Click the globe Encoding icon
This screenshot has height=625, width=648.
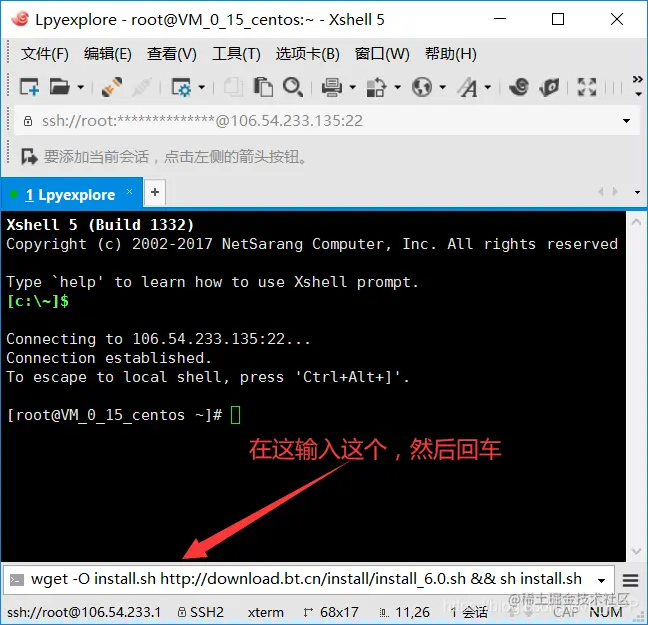tap(422, 87)
